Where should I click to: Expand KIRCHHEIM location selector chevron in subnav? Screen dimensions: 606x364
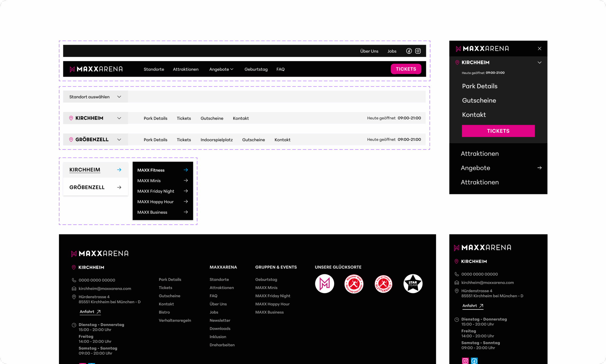point(119,118)
